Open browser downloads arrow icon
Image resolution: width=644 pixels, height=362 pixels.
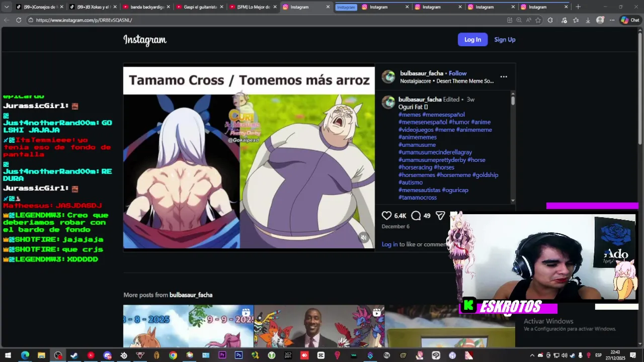point(588,20)
